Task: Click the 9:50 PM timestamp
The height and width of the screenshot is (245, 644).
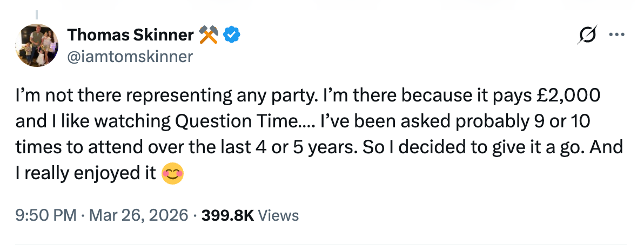Action: click(x=46, y=216)
